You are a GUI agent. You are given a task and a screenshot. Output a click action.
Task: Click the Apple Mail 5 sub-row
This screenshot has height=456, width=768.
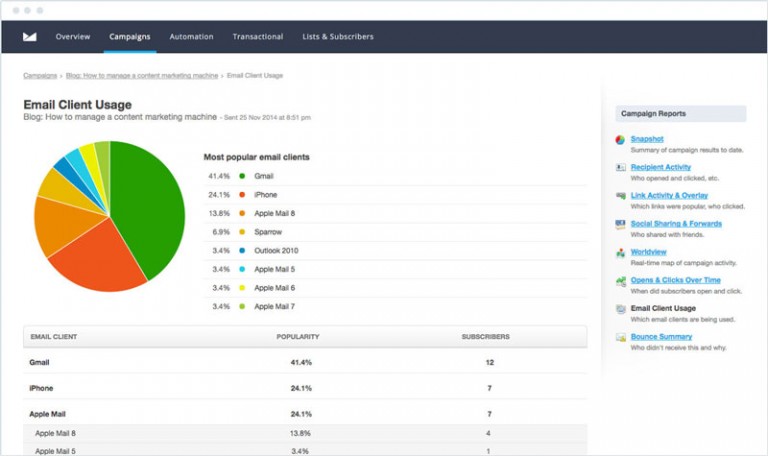305,451
